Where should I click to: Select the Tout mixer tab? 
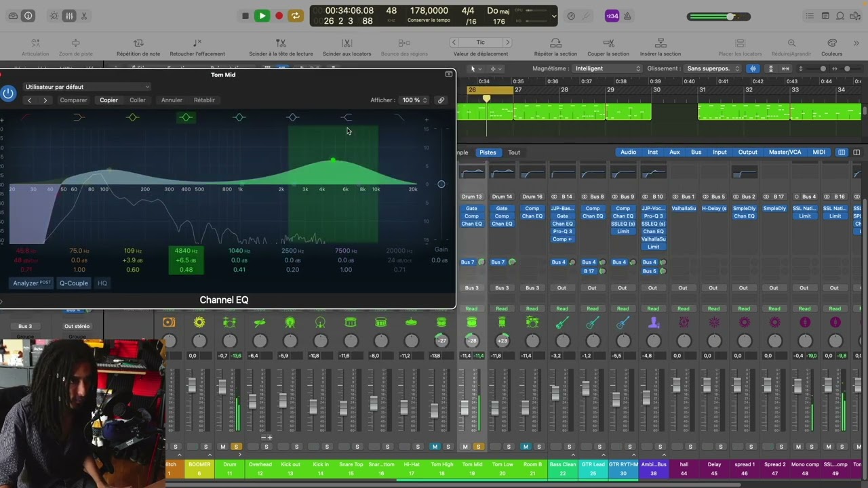click(x=514, y=152)
